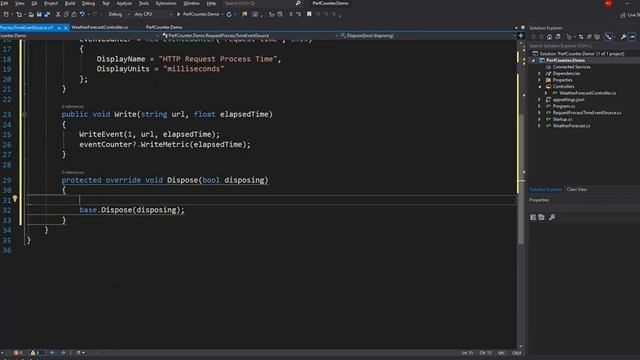Viewport: 640px width, 360px height.
Task: Open the Debug menu
Action: tap(89, 3)
